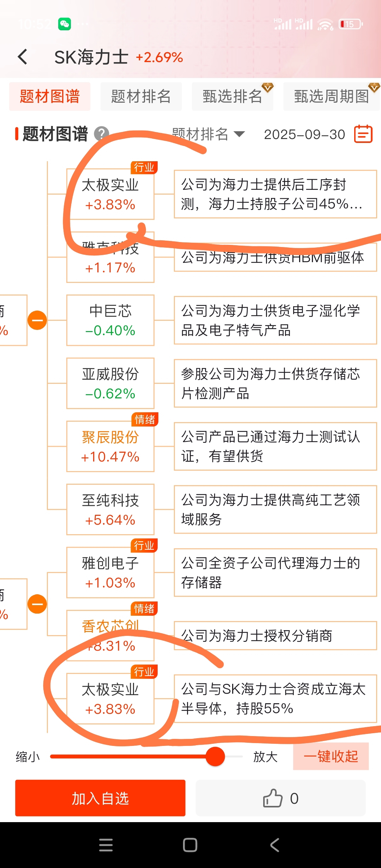Switch to the 甄选排名 tab

point(232,96)
